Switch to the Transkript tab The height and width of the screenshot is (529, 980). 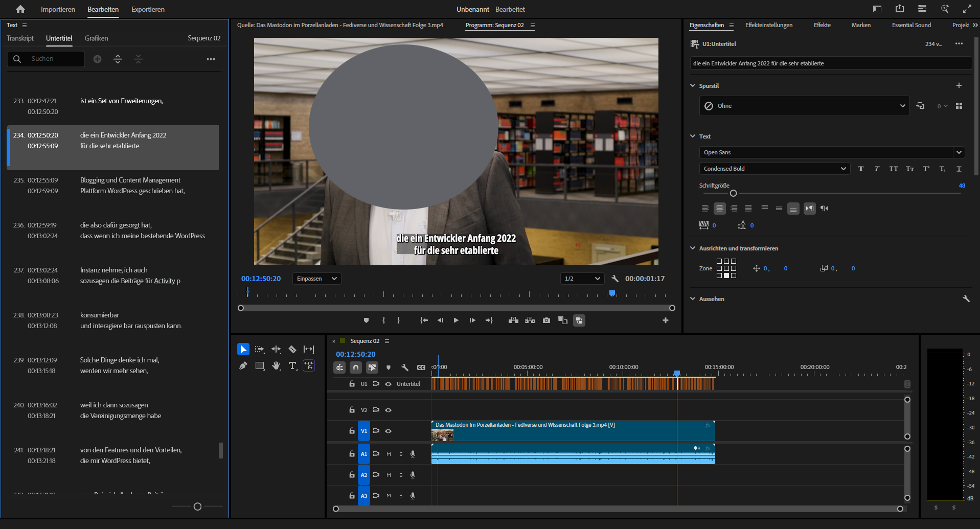(x=20, y=38)
